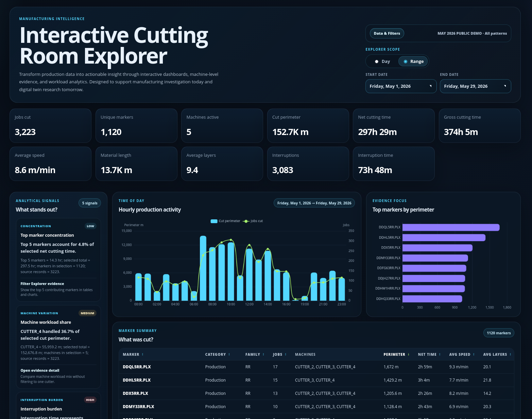Open the Start Date dropdown
This screenshot has width=532, height=419.
click(x=401, y=86)
